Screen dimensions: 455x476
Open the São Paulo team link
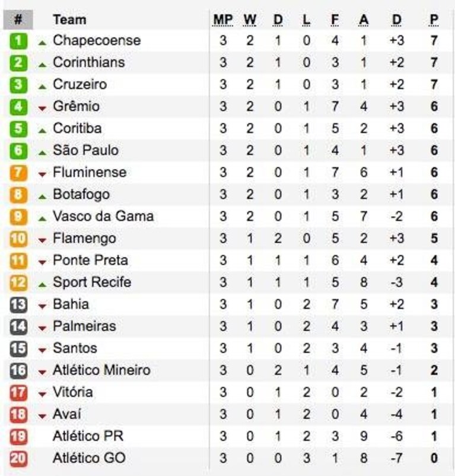point(86,151)
